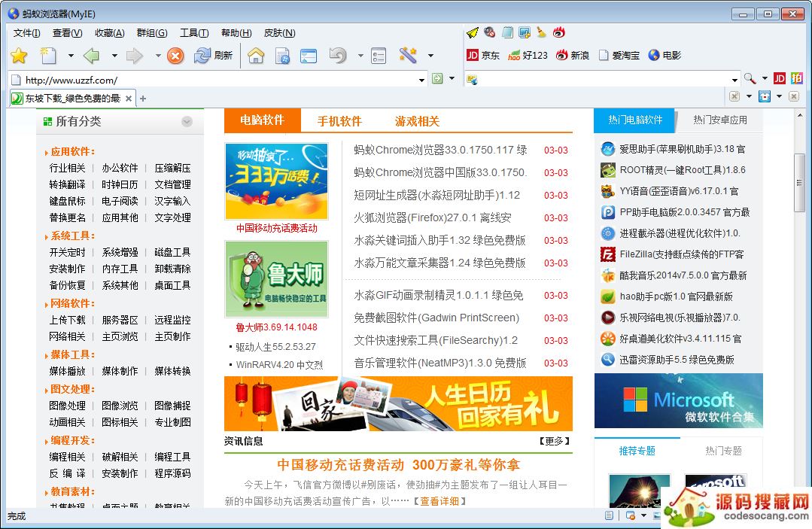The width and height of the screenshot is (812, 529).
Task: Open the 收藏(A) menu
Action: (x=110, y=33)
